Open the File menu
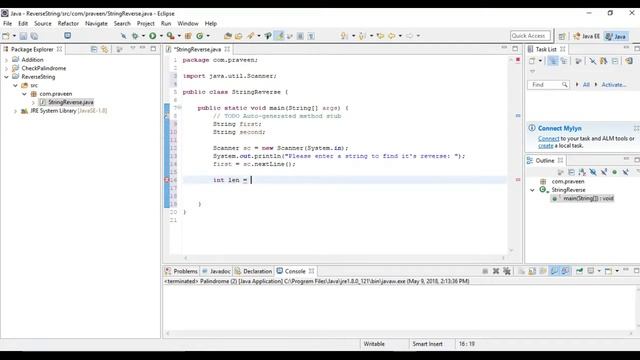 [8, 24]
